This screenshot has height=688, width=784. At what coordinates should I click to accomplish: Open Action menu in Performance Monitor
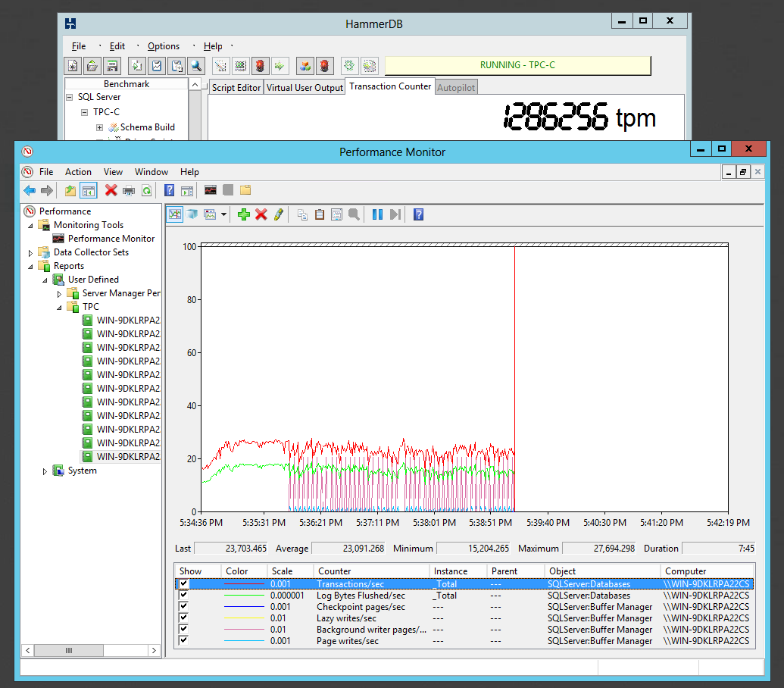pos(78,171)
